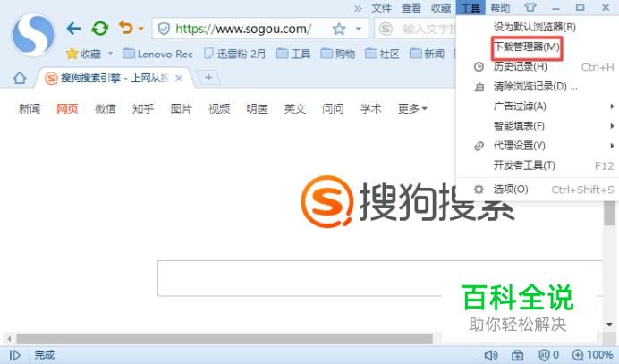Click the 知乎 search category link

click(x=143, y=108)
